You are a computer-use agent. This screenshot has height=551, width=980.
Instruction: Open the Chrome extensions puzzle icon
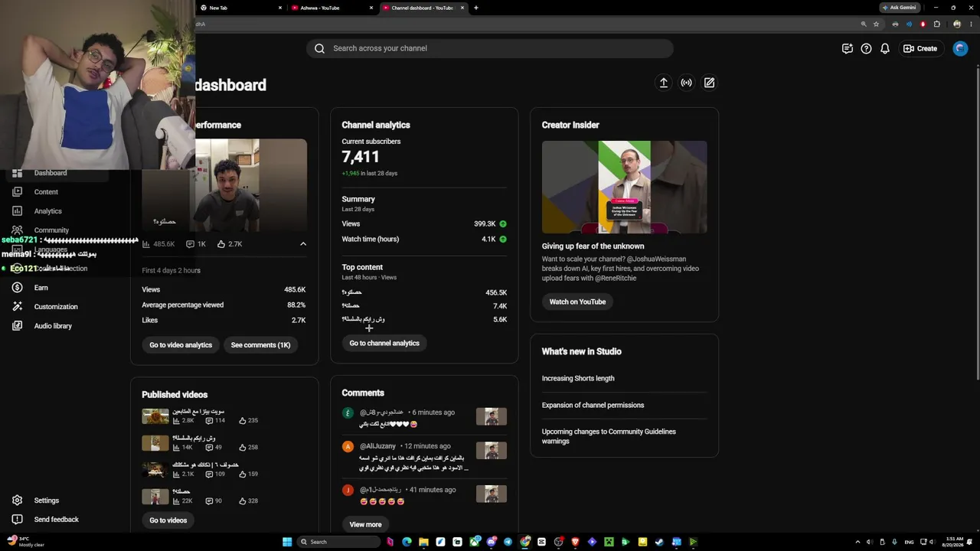click(x=936, y=24)
